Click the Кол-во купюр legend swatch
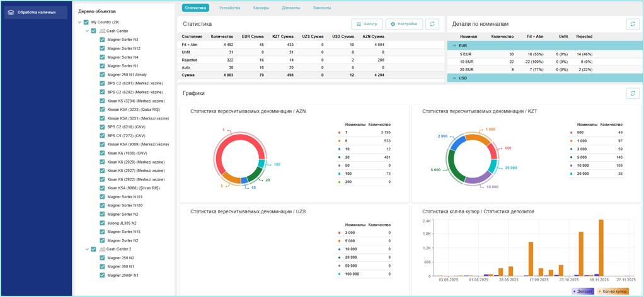Image resolution: width=644 pixels, height=297 pixels. (599, 291)
